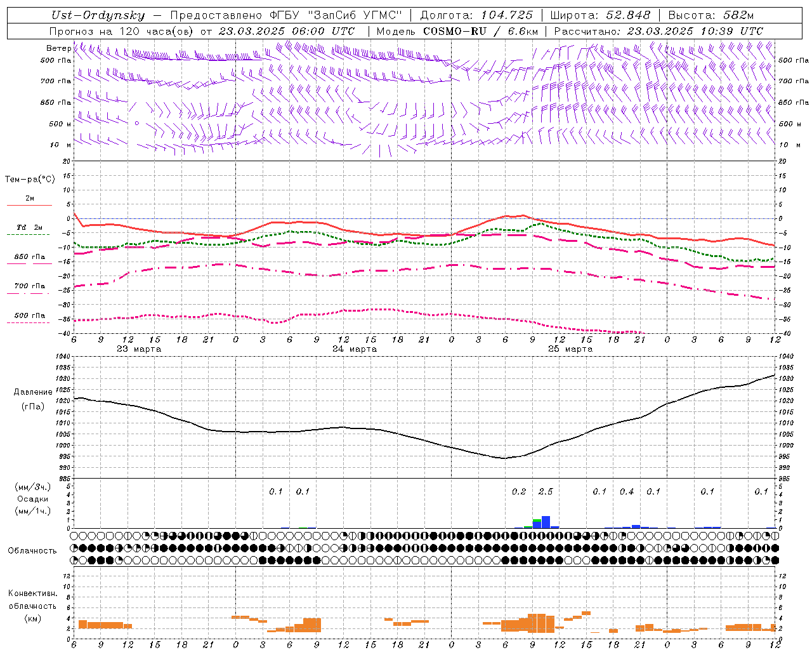The width and height of the screenshot is (812, 650).
Task: Select the model label COSMO-RU / 6.6км
Action: (481, 31)
